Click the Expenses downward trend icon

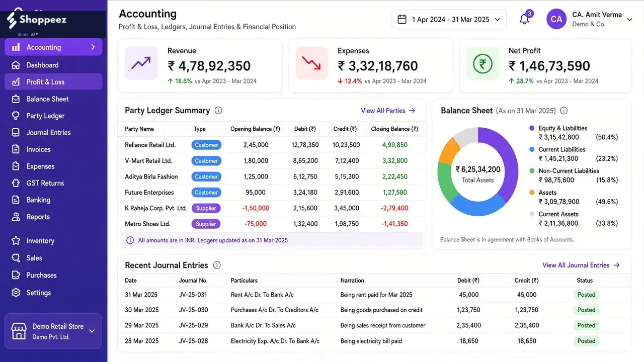312,63
